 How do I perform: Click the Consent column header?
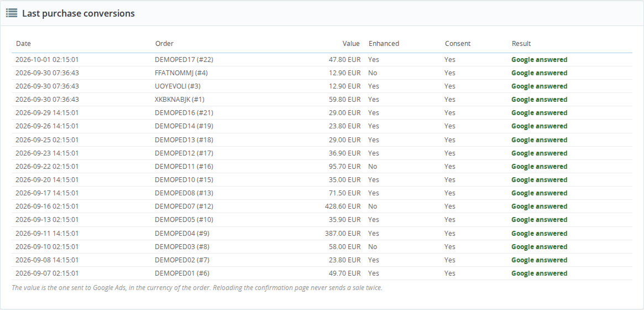click(x=458, y=44)
